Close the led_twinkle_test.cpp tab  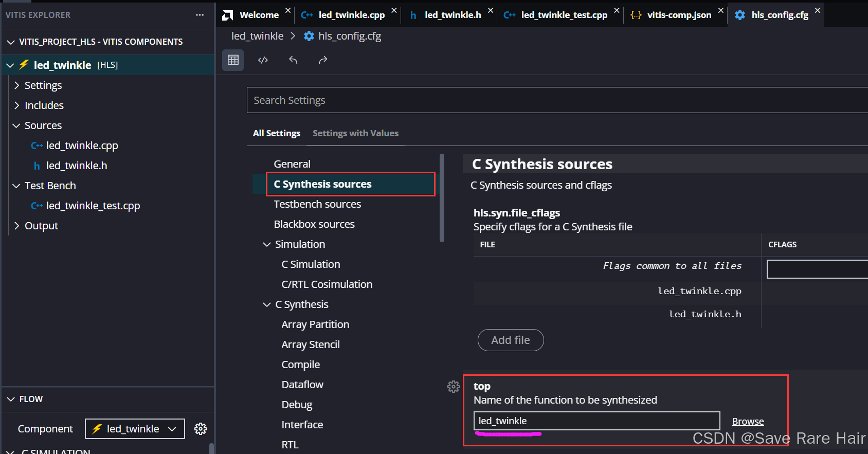click(x=617, y=10)
